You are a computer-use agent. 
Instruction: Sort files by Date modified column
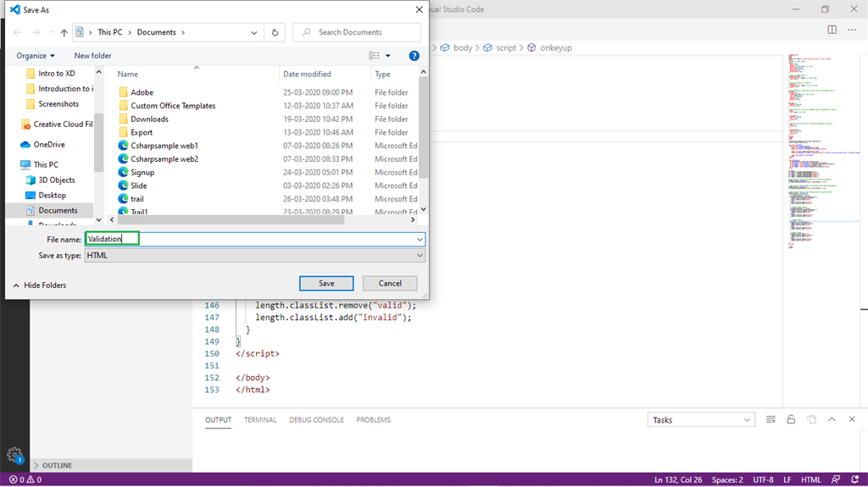(307, 75)
